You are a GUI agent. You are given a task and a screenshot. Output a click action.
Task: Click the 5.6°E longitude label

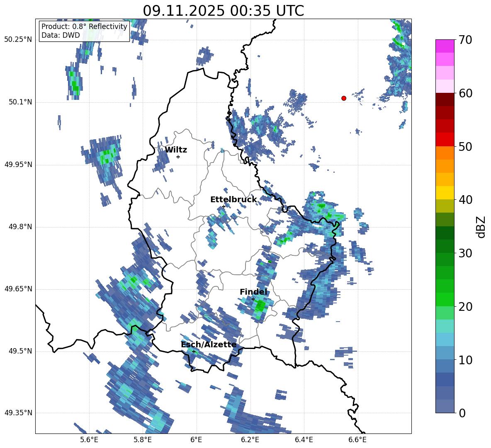(89, 440)
